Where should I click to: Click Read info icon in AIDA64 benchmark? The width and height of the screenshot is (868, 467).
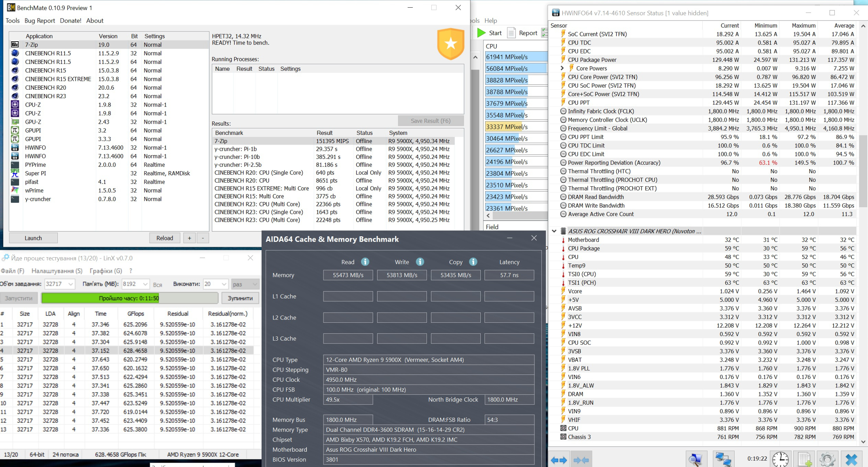pos(365,262)
